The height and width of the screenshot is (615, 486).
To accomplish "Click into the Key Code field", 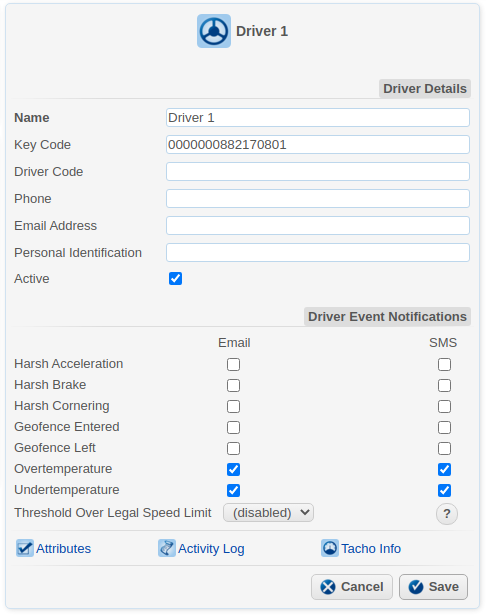I will point(318,144).
